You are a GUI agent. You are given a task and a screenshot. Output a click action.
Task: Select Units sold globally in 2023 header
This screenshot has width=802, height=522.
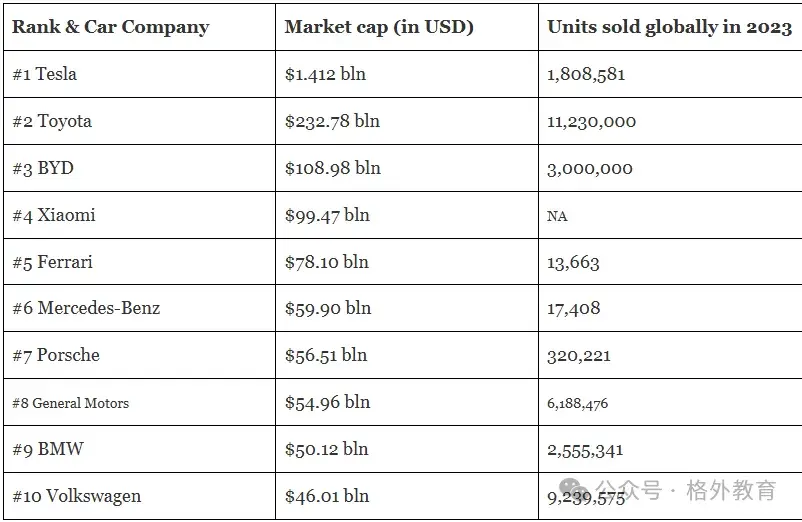(669, 27)
